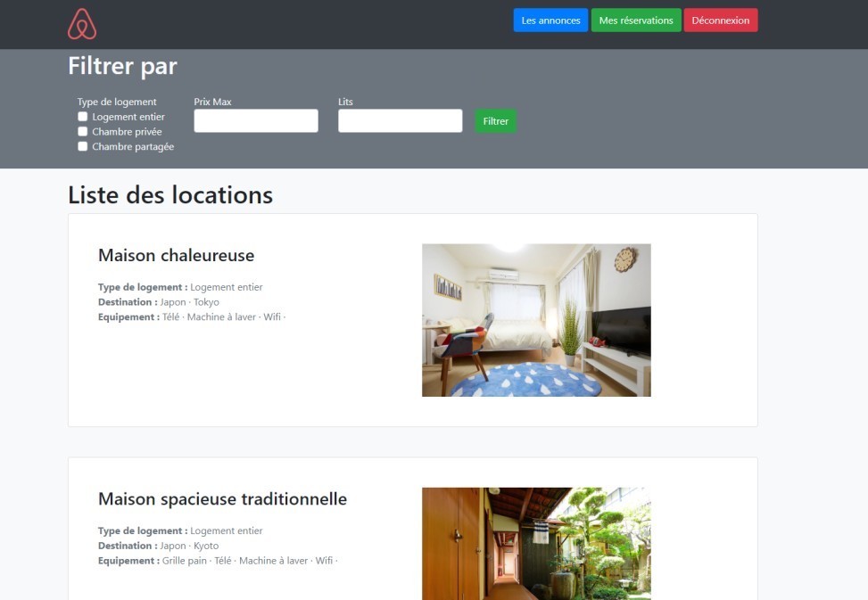868x600 pixels.
Task: Click the Airbnb logo in the header
Action: pyautogui.click(x=82, y=24)
